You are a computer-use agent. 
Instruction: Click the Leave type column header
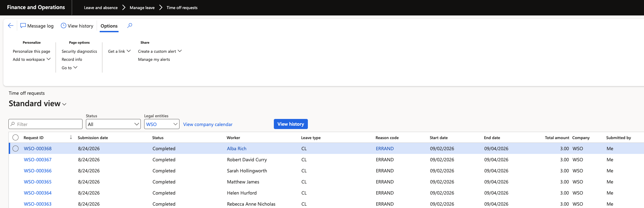311,138
